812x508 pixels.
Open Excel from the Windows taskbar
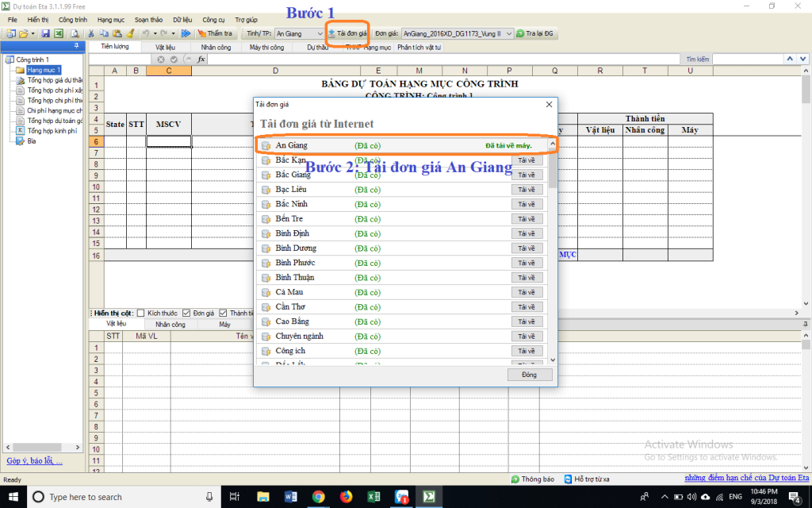tap(373, 497)
